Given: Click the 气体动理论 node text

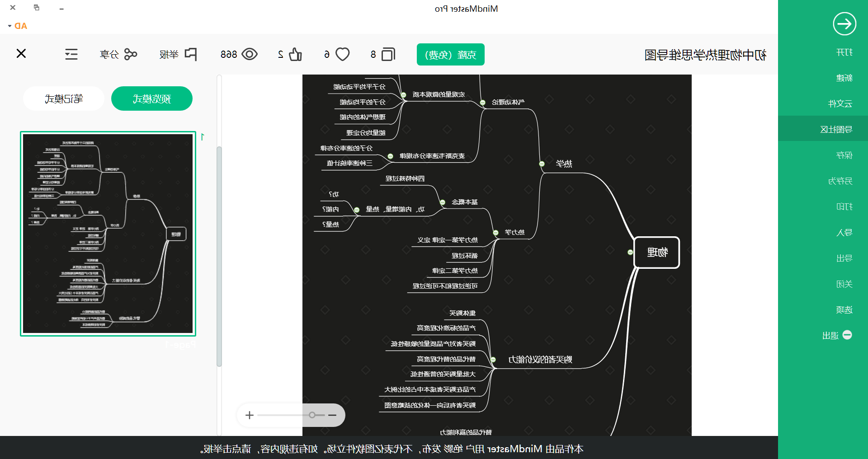Looking at the screenshot, I should pyautogui.click(x=508, y=103).
